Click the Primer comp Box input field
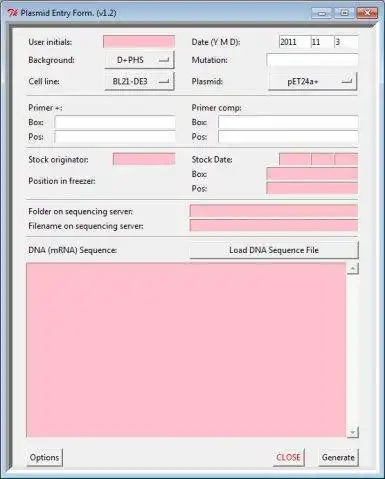The width and height of the screenshot is (385, 479). pyautogui.click(x=288, y=122)
